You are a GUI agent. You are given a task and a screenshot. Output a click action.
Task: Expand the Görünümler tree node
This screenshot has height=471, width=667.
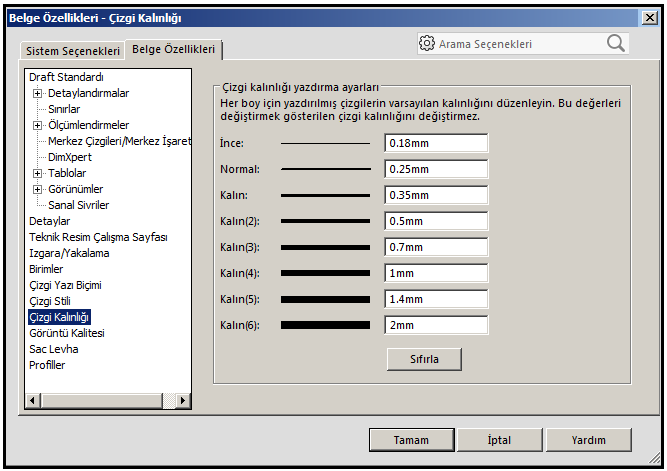[x=38, y=189]
